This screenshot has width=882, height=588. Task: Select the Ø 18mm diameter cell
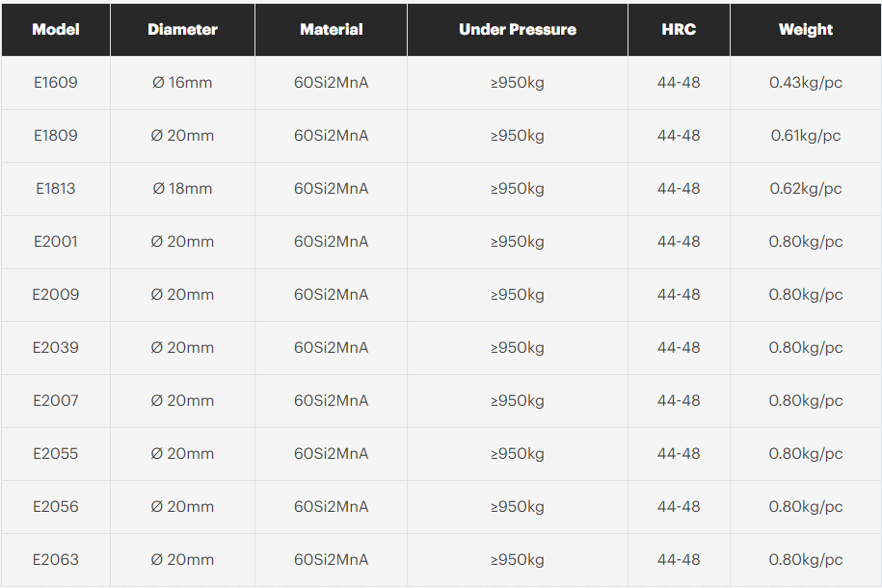(x=182, y=189)
